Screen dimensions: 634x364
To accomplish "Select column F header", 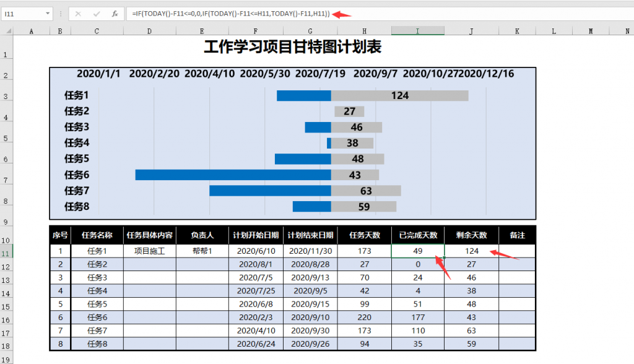I will pos(256,31).
